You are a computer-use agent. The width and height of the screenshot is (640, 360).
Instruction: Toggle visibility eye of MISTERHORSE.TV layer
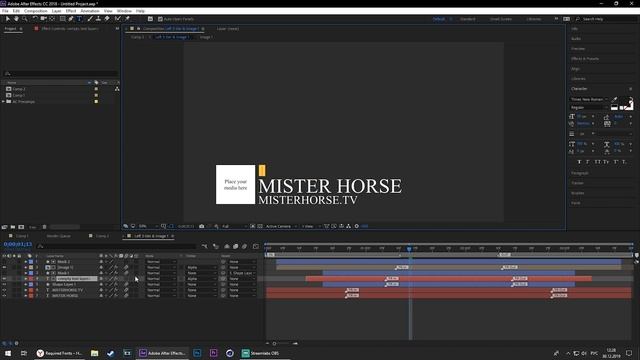(x=4, y=290)
